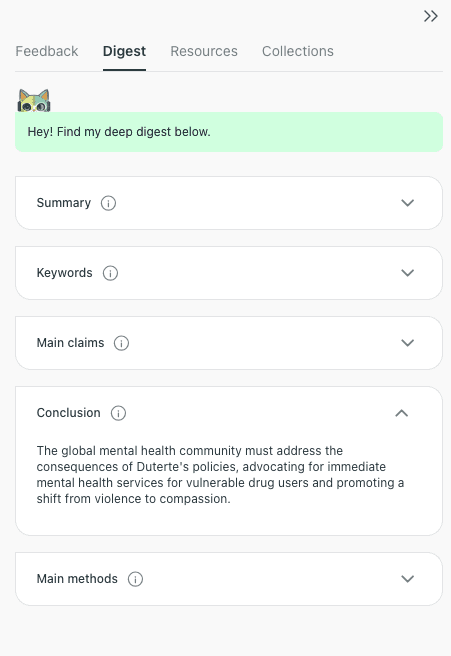Expand the Keywords section chevron

click(x=407, y=273)
